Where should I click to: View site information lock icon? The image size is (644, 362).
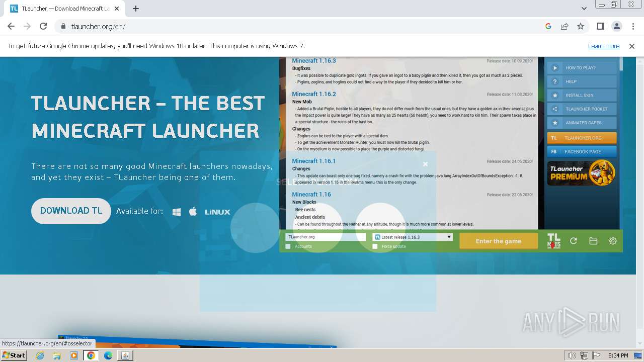(63, 27)
